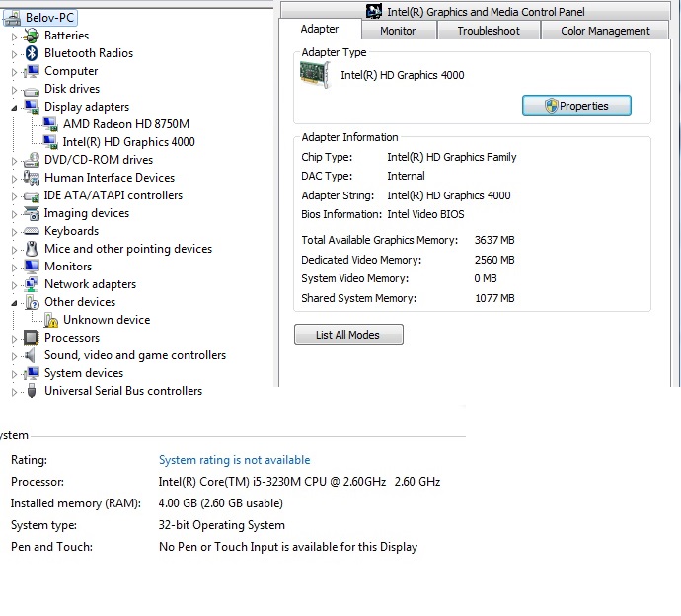
Task: Click System rating is not available link
Action: coord(235,460)
